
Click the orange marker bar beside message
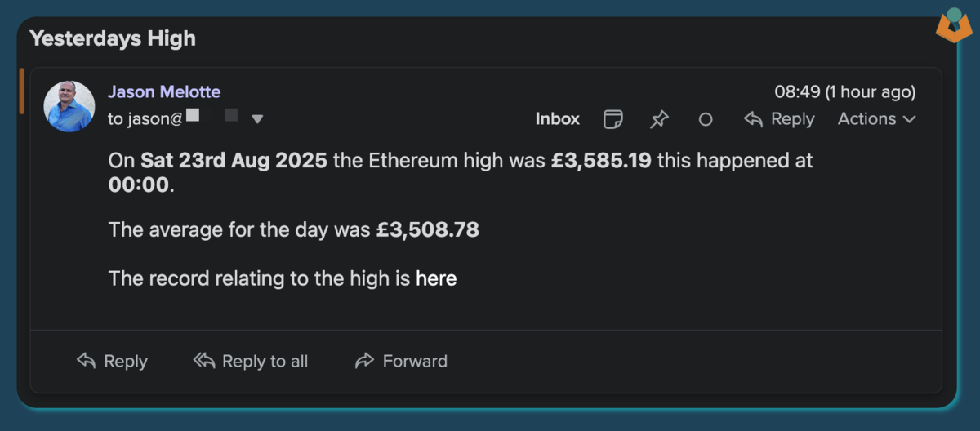(x=22, y=91)
